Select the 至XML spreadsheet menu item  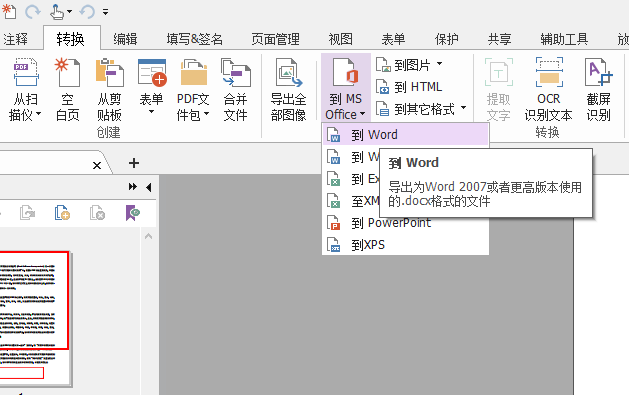[x=351, y=201]
